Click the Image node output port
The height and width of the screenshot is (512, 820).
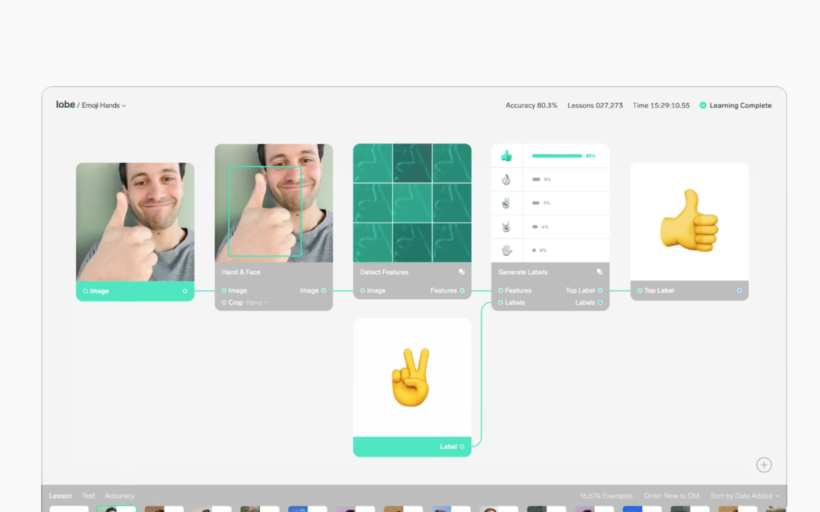coord(185,291)
